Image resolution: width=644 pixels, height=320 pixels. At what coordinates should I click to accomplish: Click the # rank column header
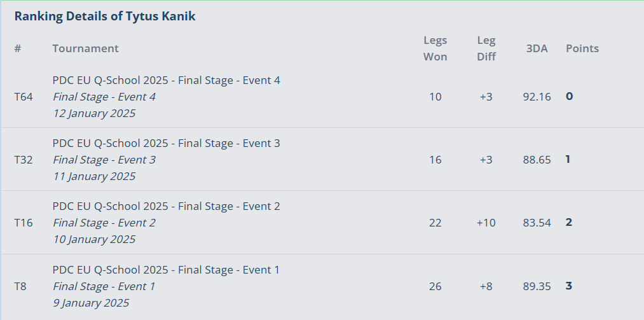[x=18, y=48]
